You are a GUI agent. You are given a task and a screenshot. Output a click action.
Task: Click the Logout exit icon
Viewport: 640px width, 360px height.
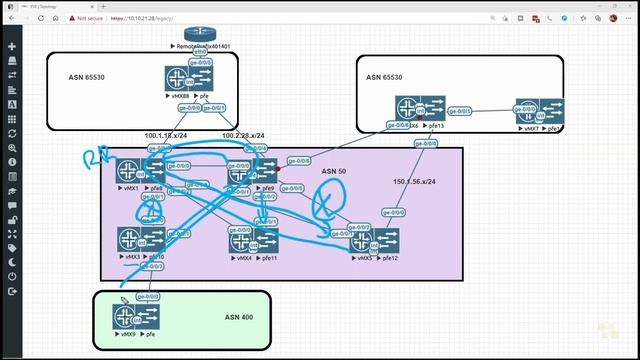(x=12, y=291)
